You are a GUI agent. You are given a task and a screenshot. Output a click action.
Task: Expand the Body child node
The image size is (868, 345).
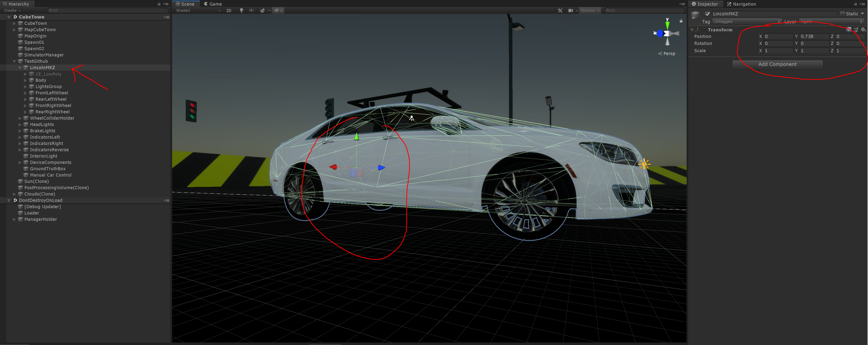[x=25, y=80]
